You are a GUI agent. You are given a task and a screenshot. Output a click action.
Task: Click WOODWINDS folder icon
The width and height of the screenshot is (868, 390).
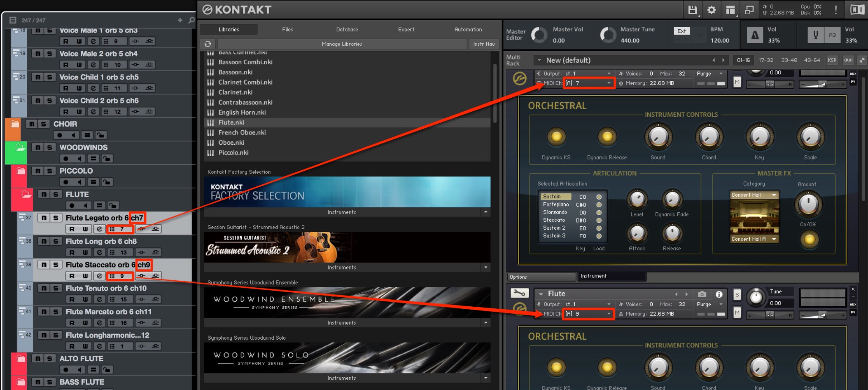tap(20, 147)
